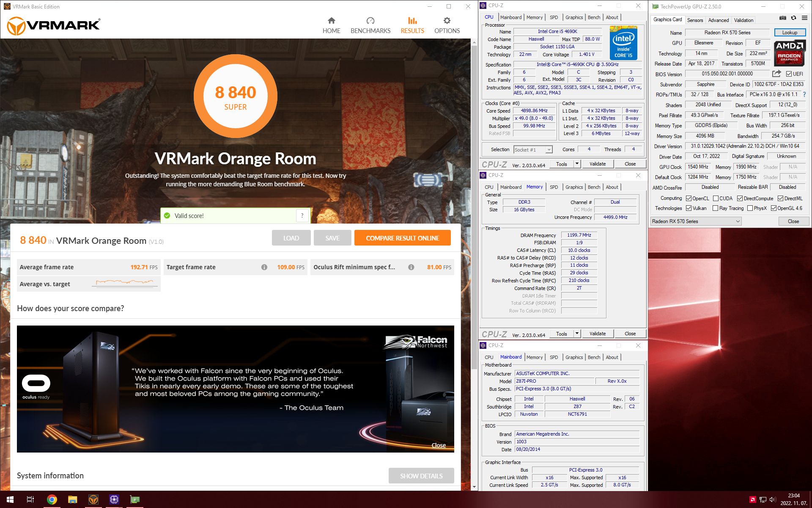The height and width of the screenshot is (508, 812).
Task: Toggle Vulkan checkbox
Action: 689,208
